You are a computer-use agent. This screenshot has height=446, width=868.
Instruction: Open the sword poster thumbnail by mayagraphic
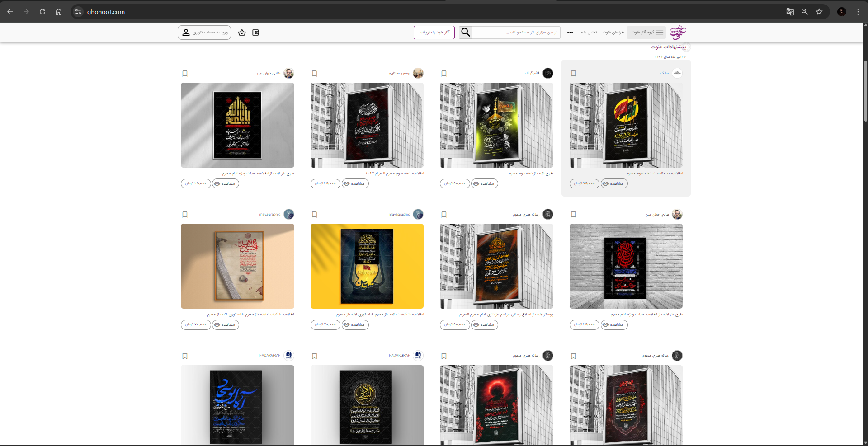tap(237, 266)
